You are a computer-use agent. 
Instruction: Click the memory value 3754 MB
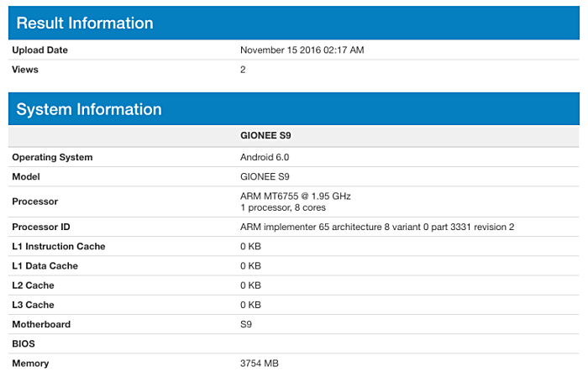[259, 364]
